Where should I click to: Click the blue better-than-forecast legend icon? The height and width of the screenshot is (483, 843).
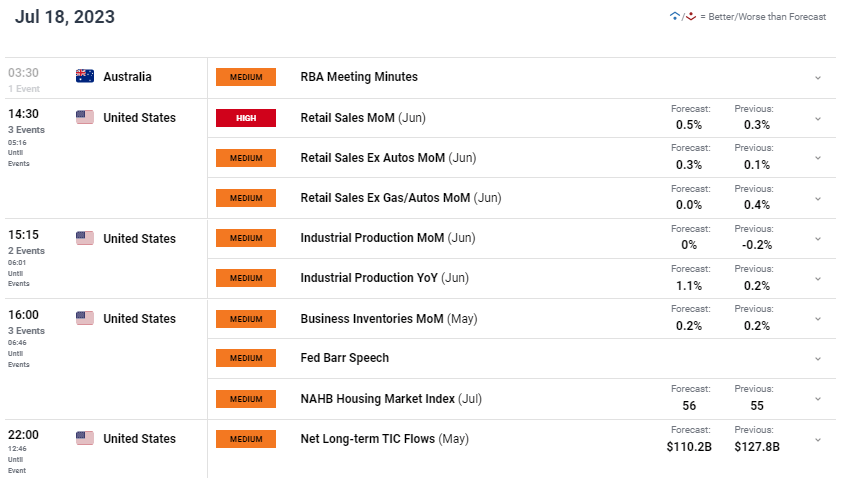[x=675, y=16]
